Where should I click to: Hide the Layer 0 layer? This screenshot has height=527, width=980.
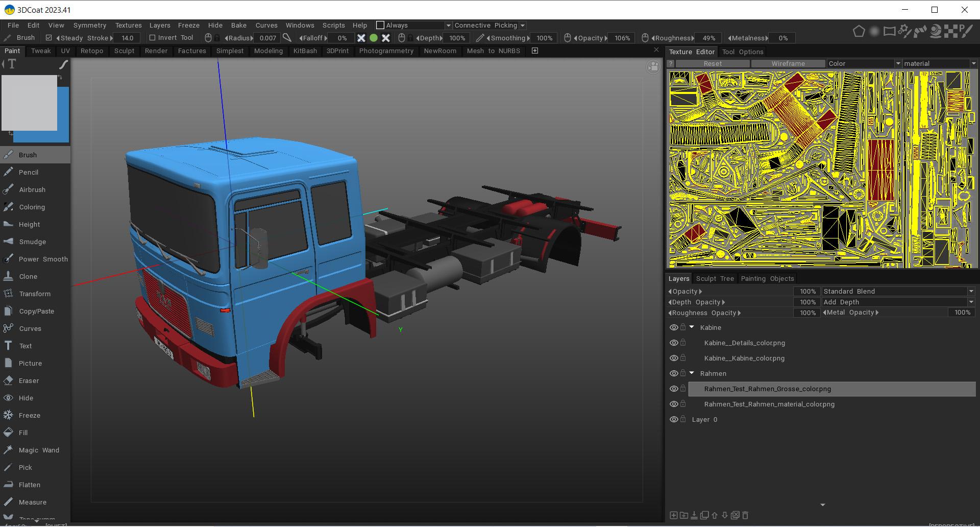(x=674, y=419)
